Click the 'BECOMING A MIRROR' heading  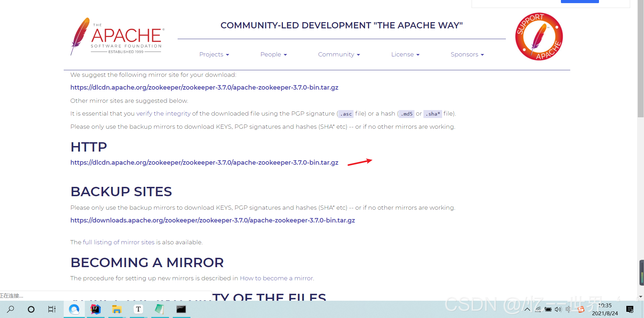coord(147,263)
